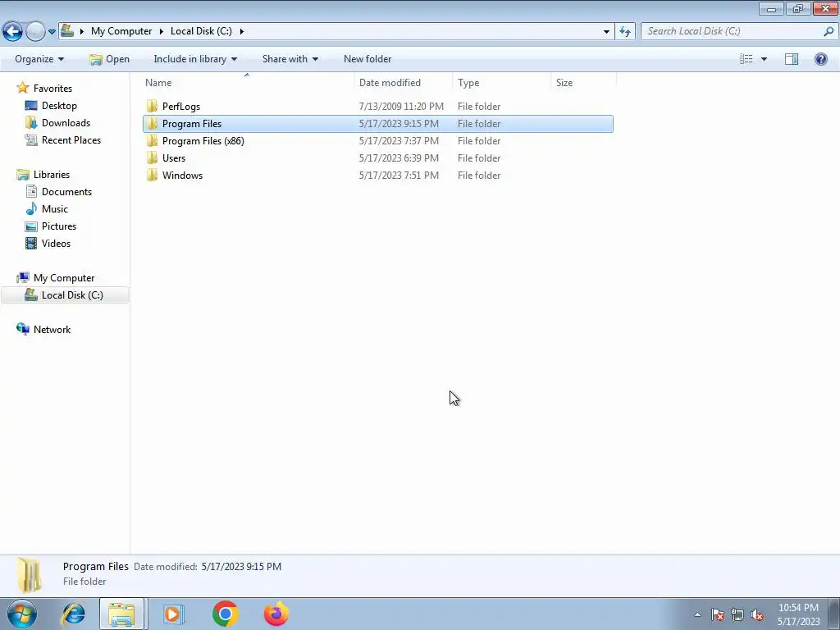
Task: Open the Include in library menu
Action: pyautogui.click(x=195, y=59)
